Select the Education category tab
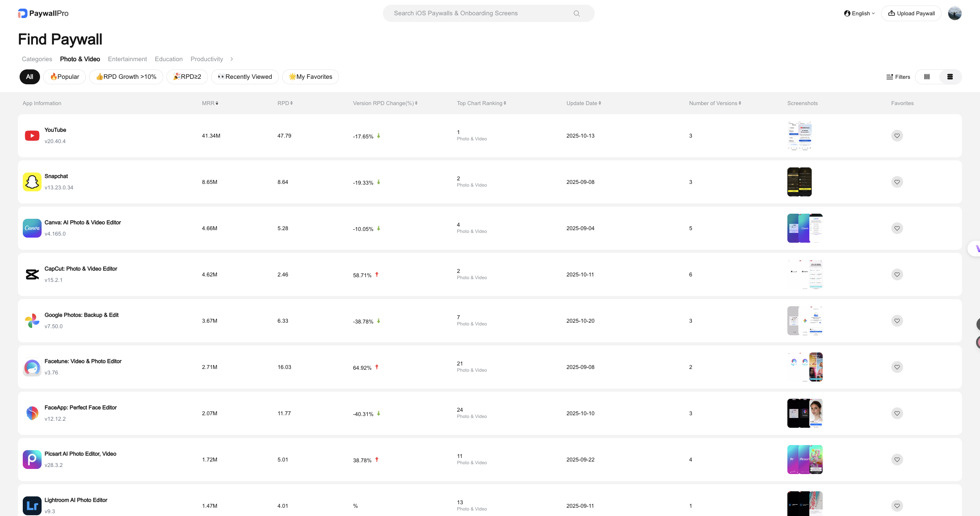 (169, 59)
